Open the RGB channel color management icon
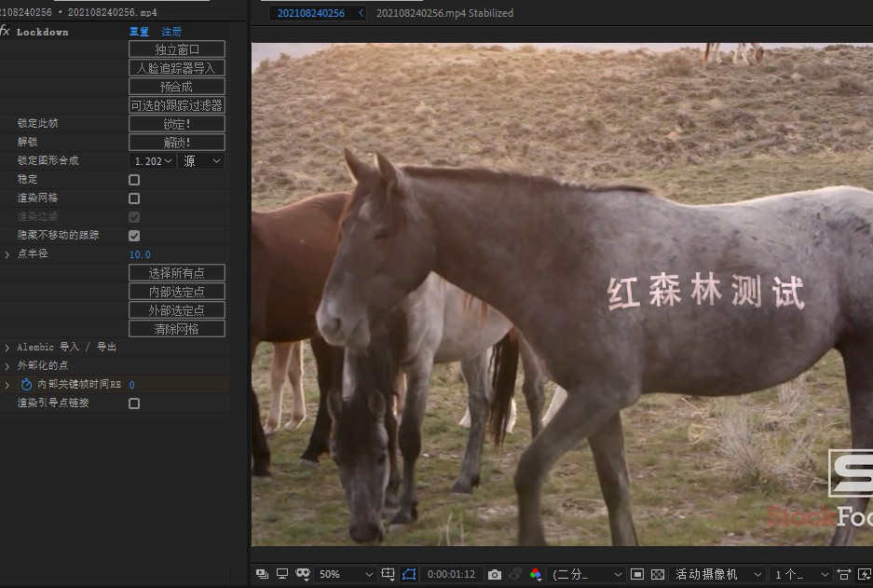Image resolution: width=873 pixels, height=588 pixels. [535, 574]
